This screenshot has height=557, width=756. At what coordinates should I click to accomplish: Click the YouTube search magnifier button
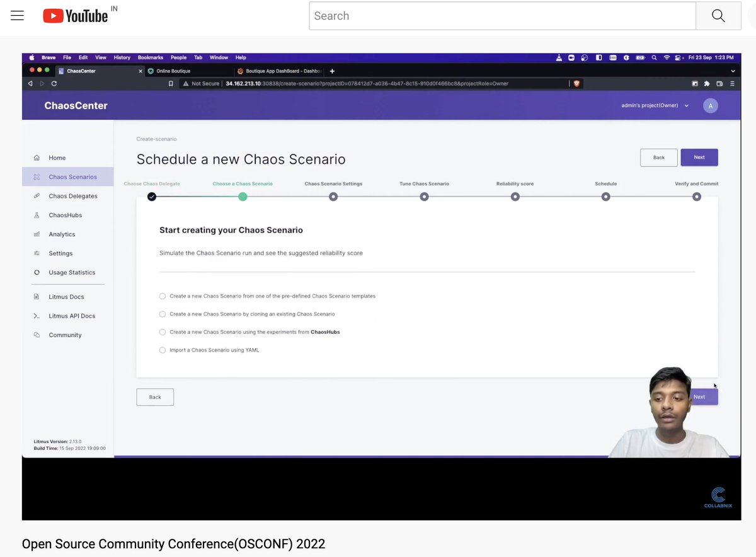pyautogui.click(x=718, y=16)
